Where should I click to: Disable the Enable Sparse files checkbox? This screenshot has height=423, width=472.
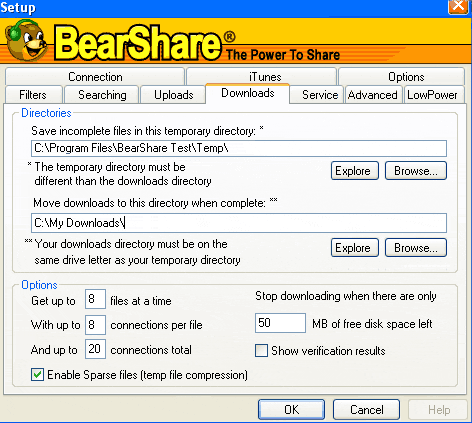(37, 375)
